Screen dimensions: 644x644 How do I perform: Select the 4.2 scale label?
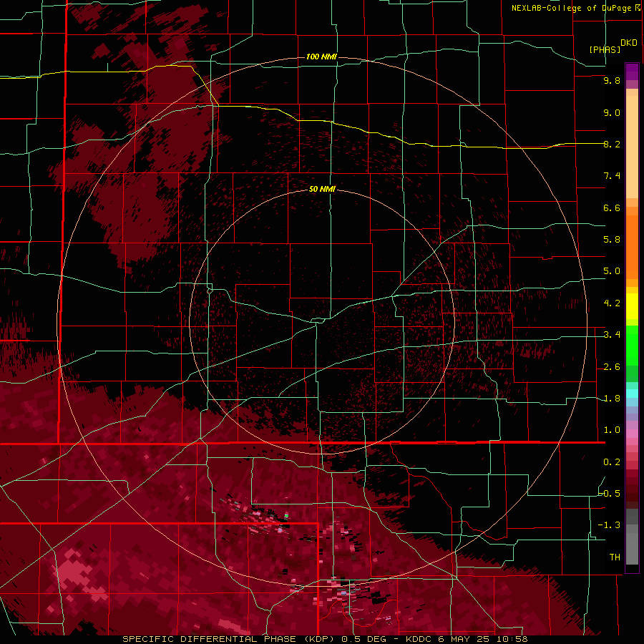(612, 303)
